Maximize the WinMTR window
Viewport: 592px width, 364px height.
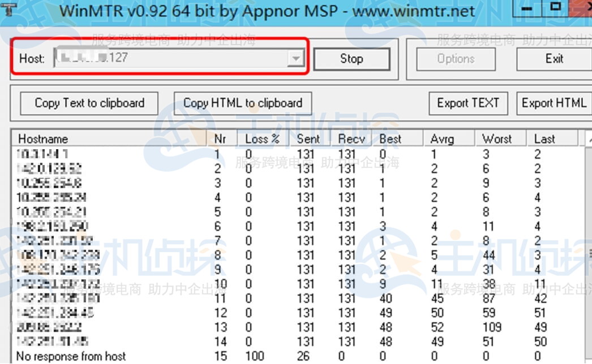point(555,7)
